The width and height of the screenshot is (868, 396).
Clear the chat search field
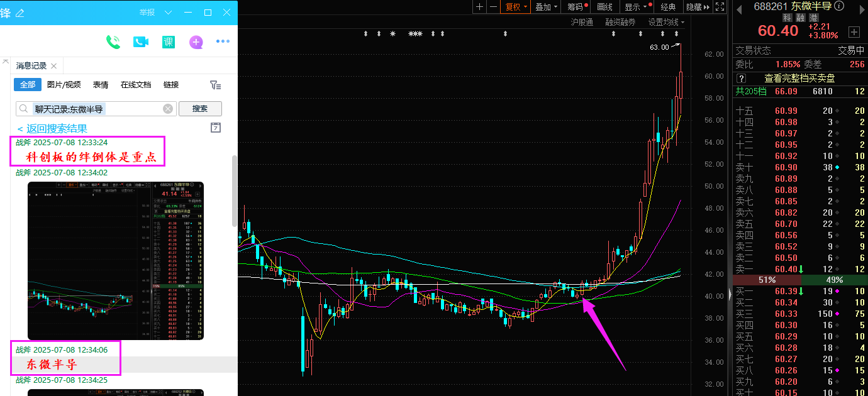[x=168, y=109]
